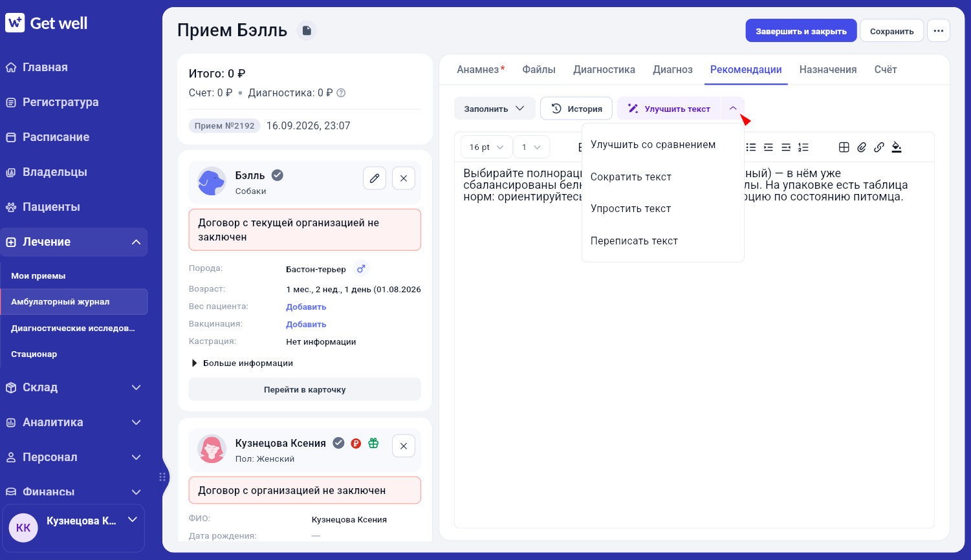Expand the Склад sidebar section

[136, 387]
